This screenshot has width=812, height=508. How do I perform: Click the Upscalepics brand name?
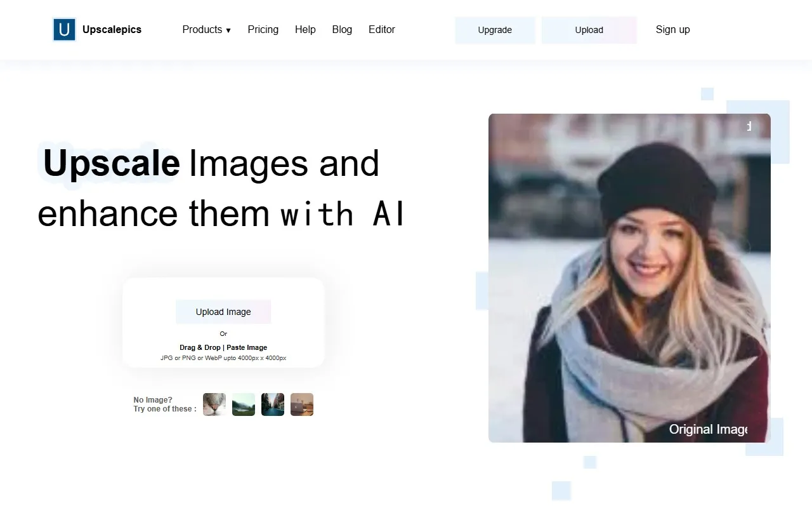pyautogui.click(x=112, y=30)
